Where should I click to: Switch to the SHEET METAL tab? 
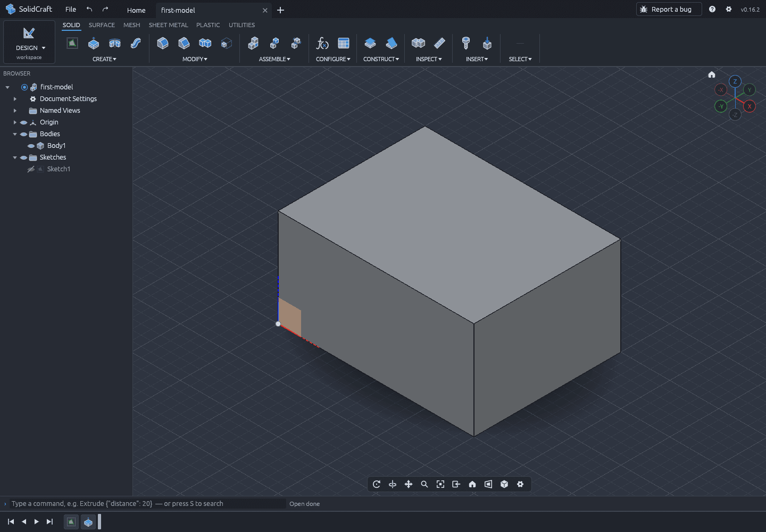tap(168, 25)
